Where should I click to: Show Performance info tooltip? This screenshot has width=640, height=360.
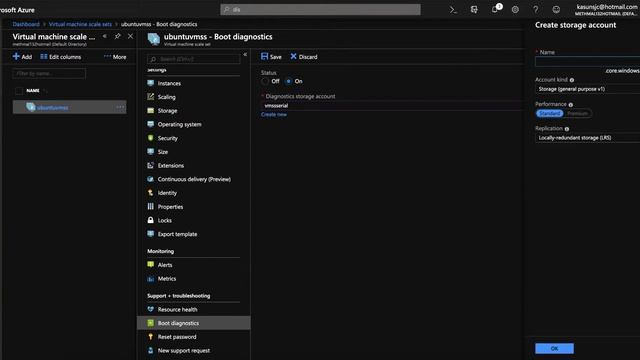click(571, 104)
